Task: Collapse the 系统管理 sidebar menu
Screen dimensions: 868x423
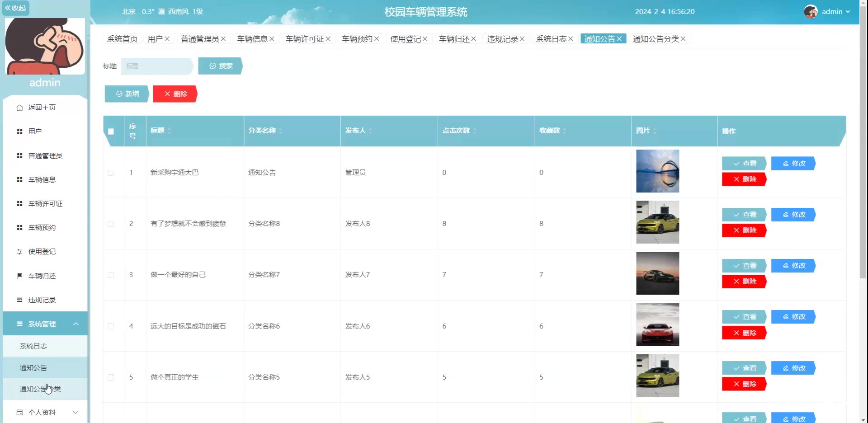Action: 75,324
